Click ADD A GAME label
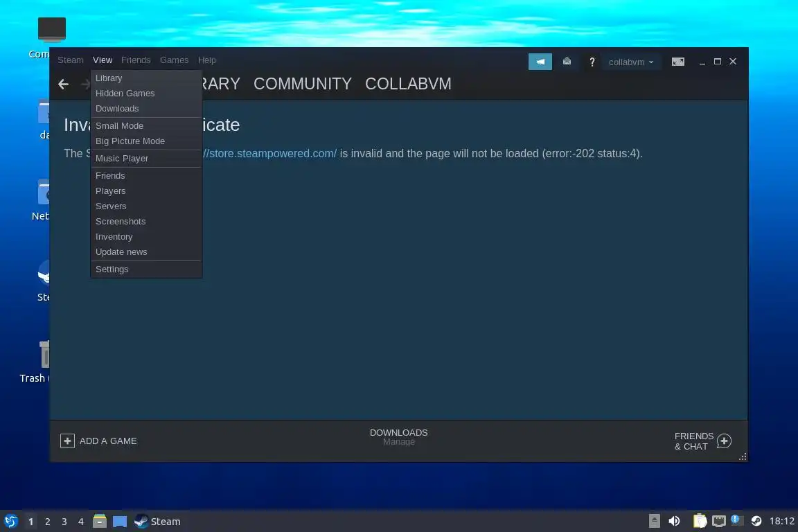This screenshot has width=798, height=532. 108,441
